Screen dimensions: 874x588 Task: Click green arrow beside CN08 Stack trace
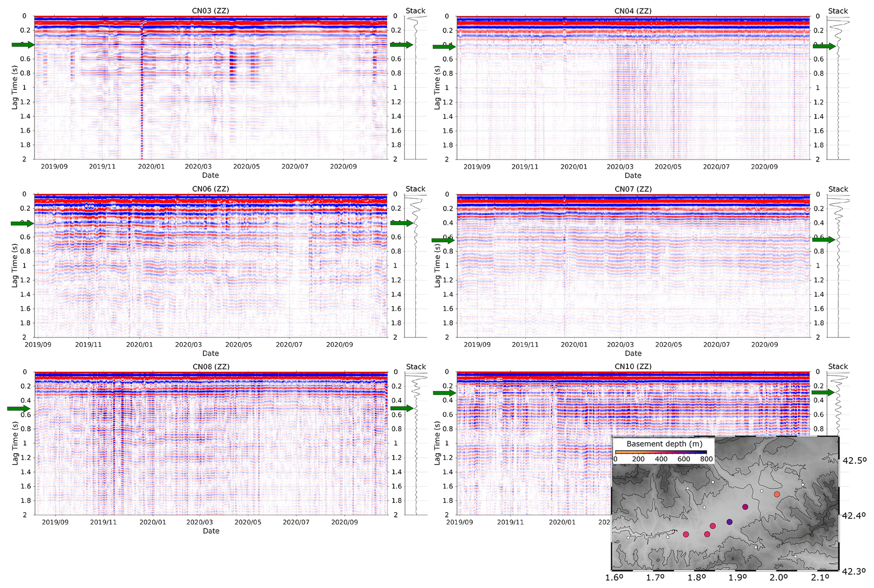pos(401,408)
